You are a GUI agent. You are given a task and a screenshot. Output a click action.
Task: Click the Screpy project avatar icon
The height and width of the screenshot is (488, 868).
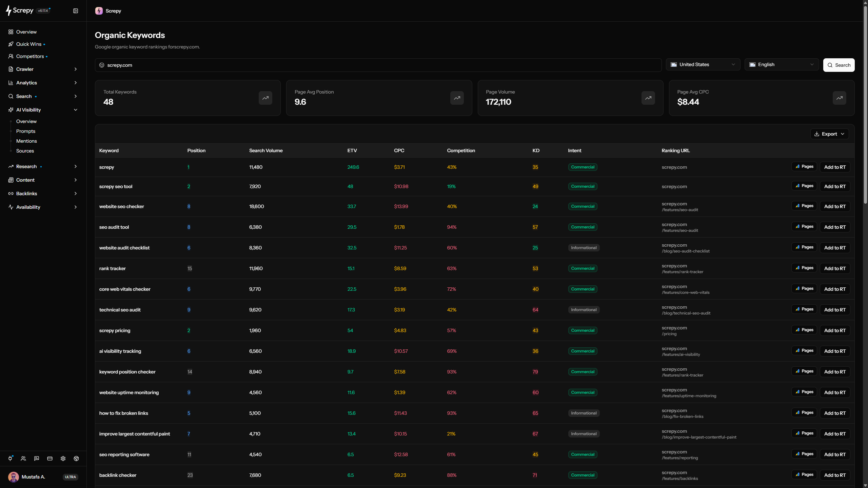pyautogui.click(x=99, y=11)
